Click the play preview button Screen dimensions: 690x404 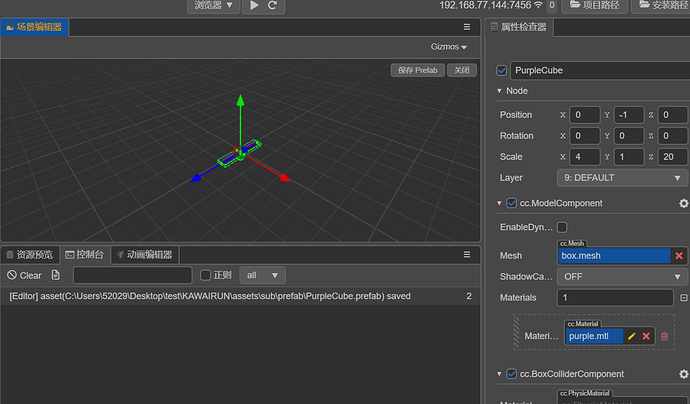[254, 5]
